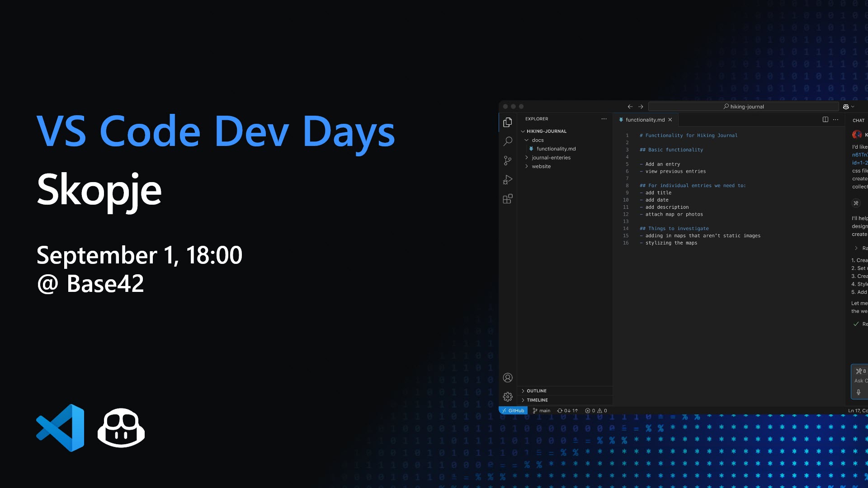
Task: Click the '- attach map or photos' line
Action: (671, 215)
